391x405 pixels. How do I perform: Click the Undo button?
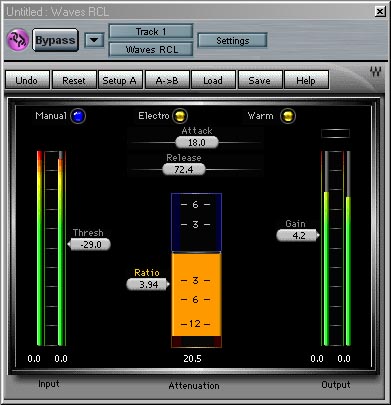point(27,80)
